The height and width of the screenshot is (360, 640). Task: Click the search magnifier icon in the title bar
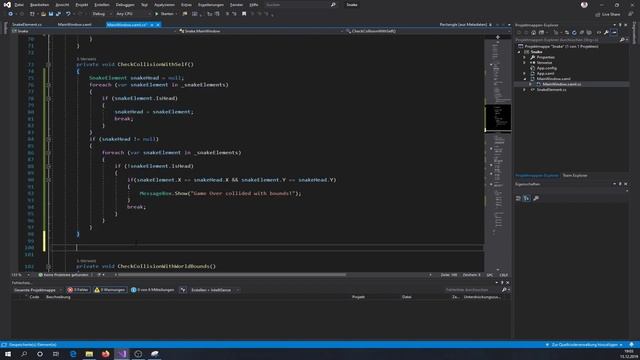[333, 5]
